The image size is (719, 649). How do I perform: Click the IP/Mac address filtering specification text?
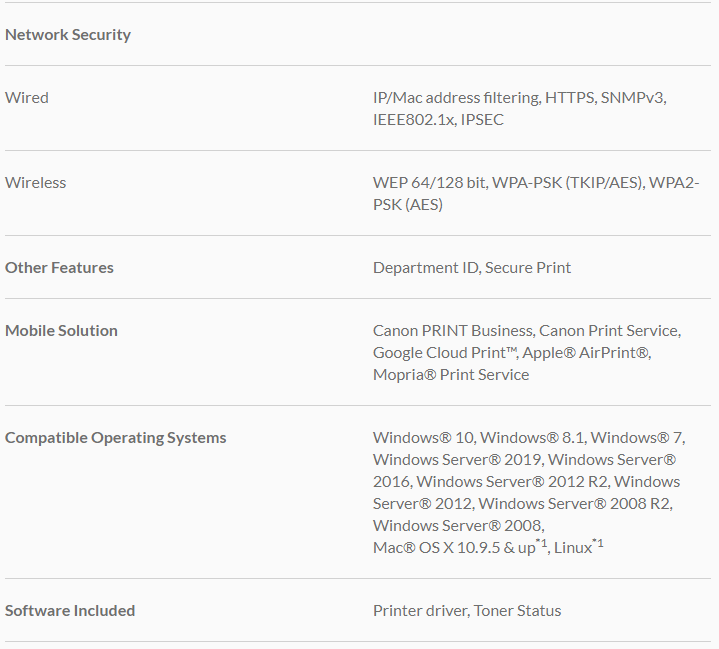point(456,98)
